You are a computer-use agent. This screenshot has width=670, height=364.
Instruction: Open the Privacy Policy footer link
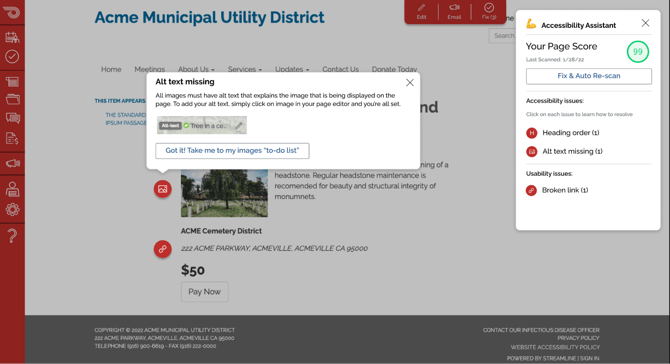point(578,338)
